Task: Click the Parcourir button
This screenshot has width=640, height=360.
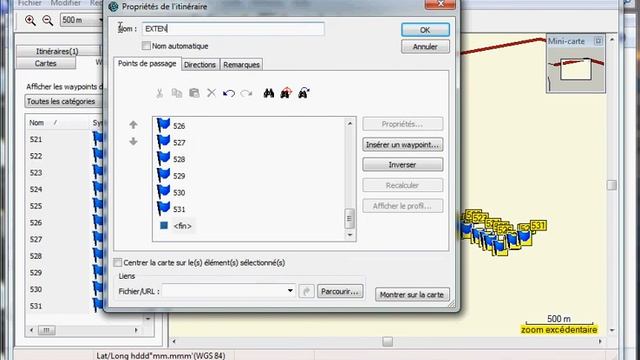Action: pos(340,291)
